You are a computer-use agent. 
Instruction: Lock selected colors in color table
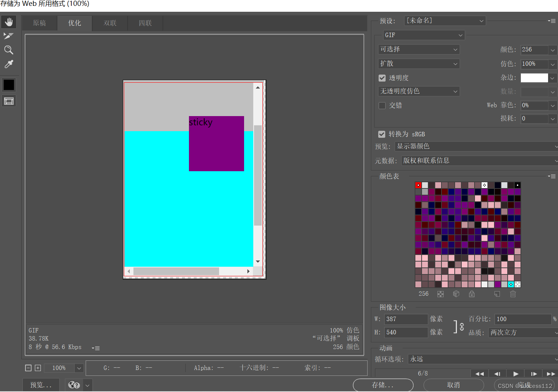[472, 294]
